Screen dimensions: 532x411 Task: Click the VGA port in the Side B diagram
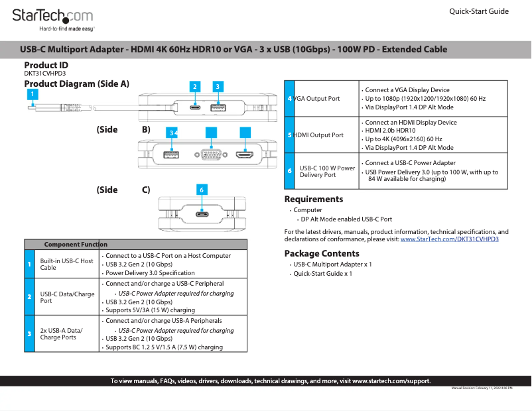[x=212, y=155]
